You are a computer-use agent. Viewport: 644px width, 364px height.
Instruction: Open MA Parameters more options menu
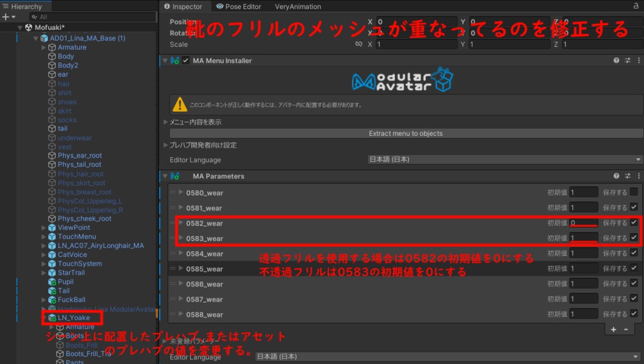tap(639, 176)
